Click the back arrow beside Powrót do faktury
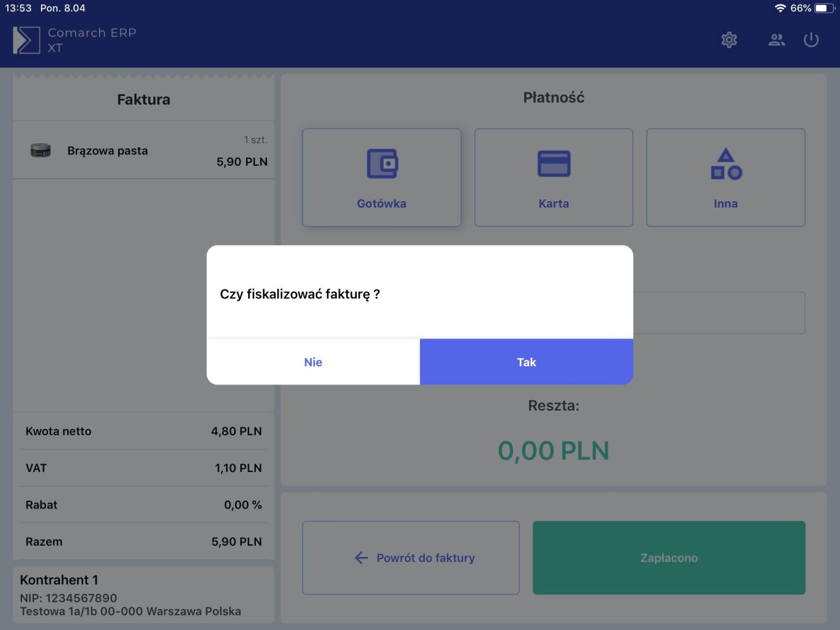This screenshot has height=630, width=840. [361, 558]
